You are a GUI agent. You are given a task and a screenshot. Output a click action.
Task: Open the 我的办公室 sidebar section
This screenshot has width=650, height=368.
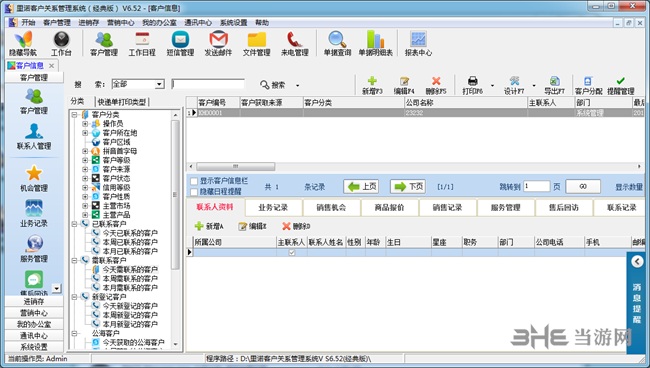(x=34, y=324)
